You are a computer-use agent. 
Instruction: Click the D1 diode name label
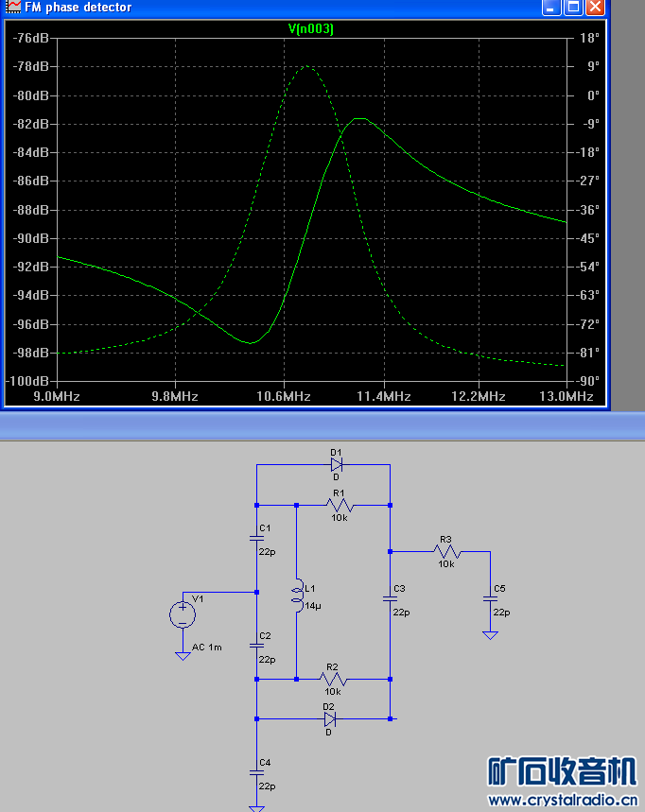click(x=337, y=452)
